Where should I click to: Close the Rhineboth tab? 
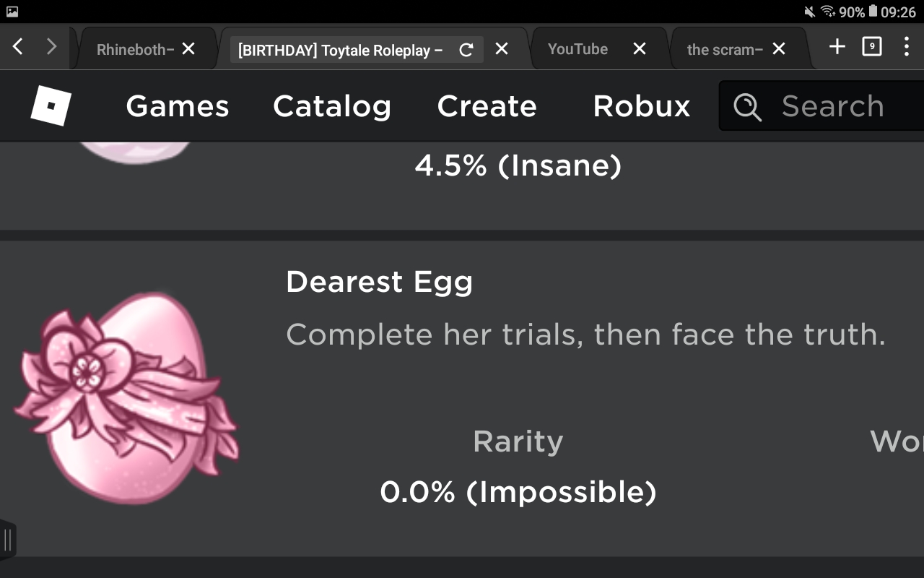tap(188, 48)
